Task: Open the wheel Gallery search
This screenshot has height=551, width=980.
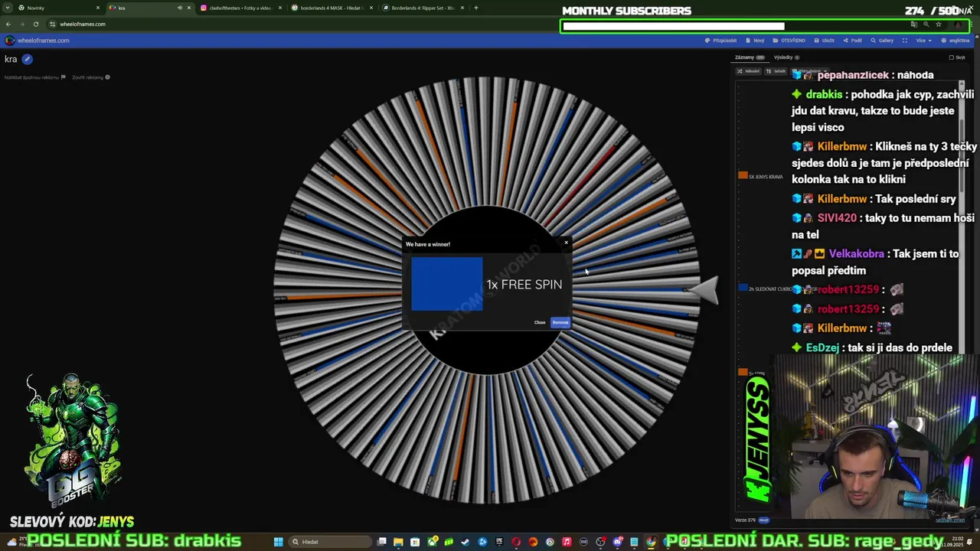Action: pyautogui.click(x=882, y=41)
